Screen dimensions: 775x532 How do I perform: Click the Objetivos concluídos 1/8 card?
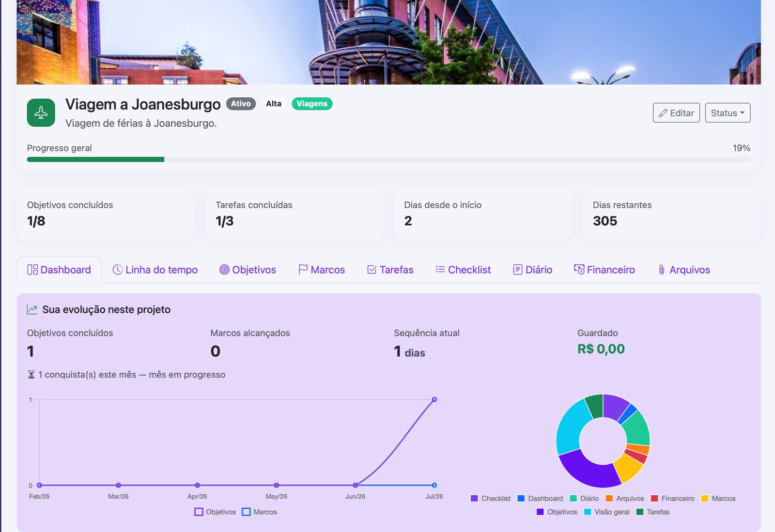tap(106, 214)
